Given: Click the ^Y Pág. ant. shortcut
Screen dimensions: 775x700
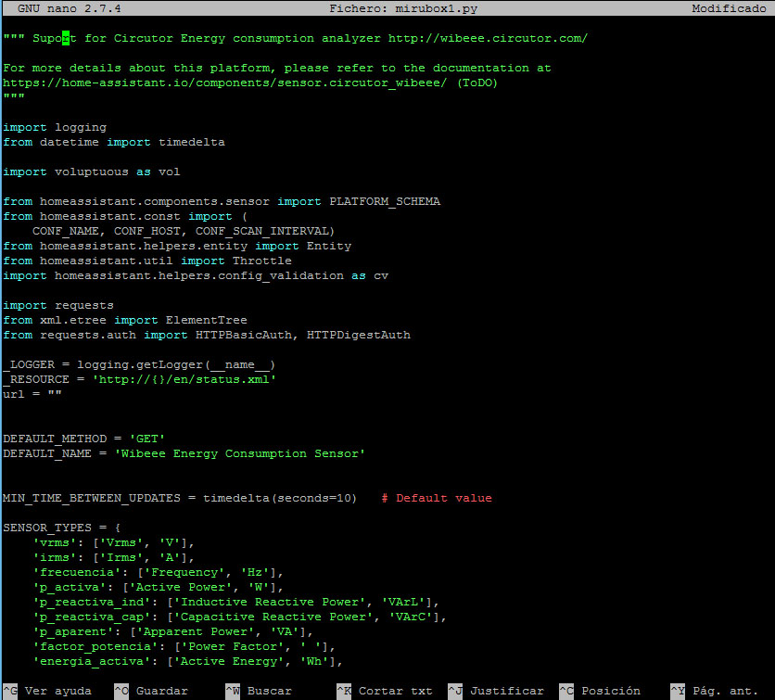Looking at the screenshot, I should click(x=714, y=691).
